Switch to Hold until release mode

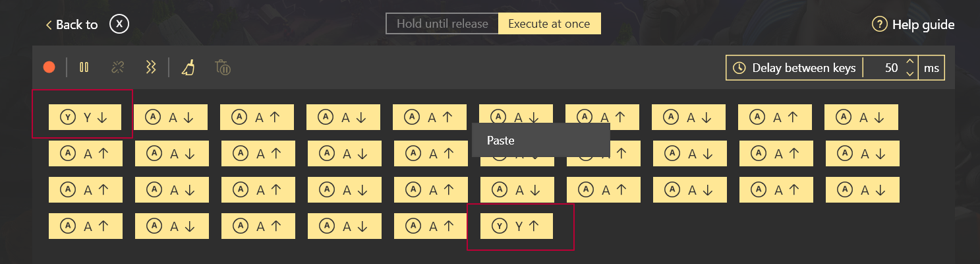[x=442, y=24]
